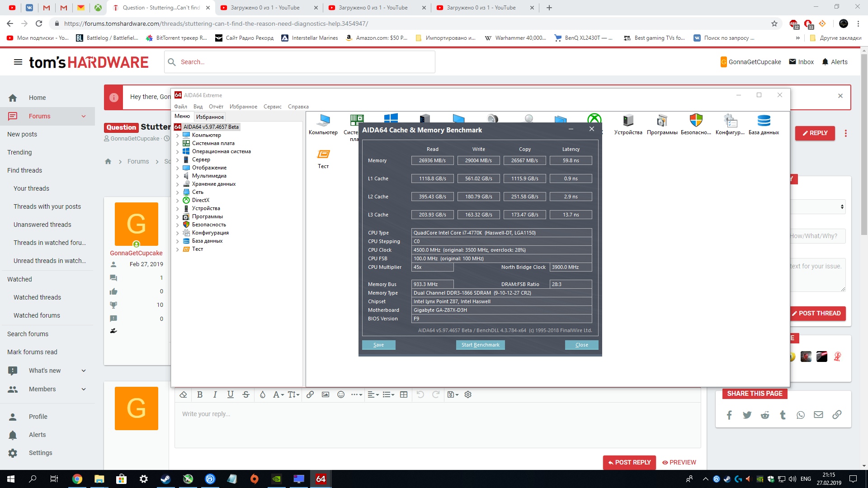868x488 pixels.
Task: Open the Вид menu in AIDA64
Action: point(198,107)
